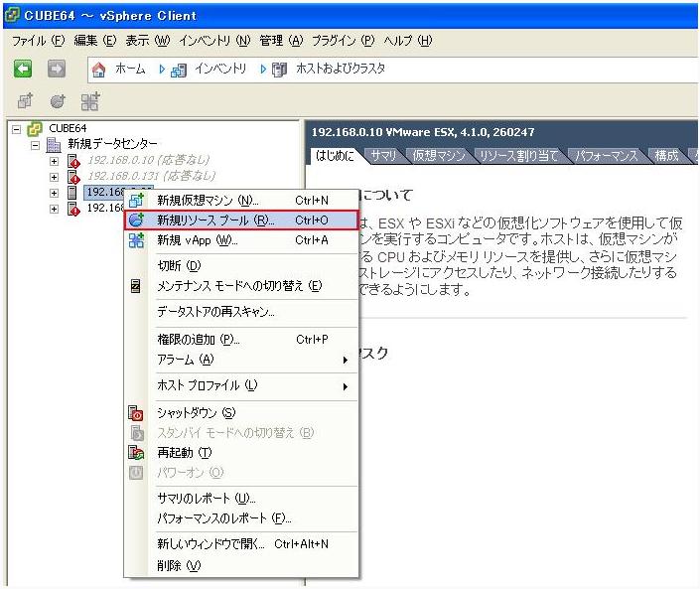The image size is (700, 589).
Task: Expand the last host node in tree
Action: (x=54, y=209)
